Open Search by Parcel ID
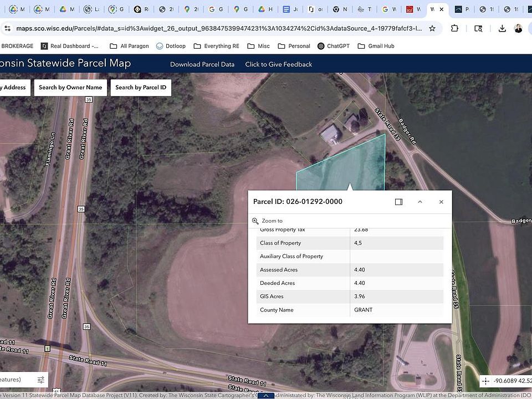The height and width of the screenshot is (399, 532). [x=141, y=88]
